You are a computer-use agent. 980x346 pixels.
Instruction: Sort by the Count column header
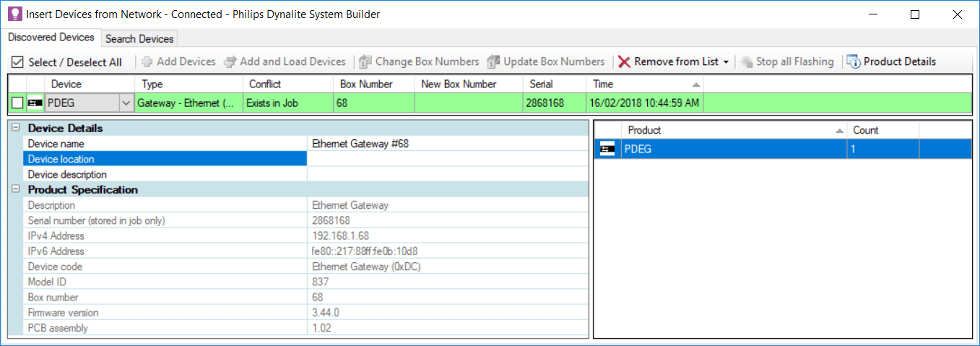[883, 131]
